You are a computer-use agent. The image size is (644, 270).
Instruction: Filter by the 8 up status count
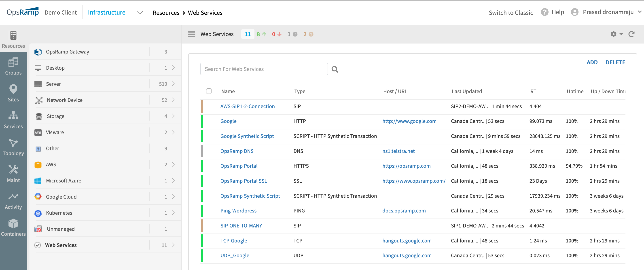(x=261, y=34)
